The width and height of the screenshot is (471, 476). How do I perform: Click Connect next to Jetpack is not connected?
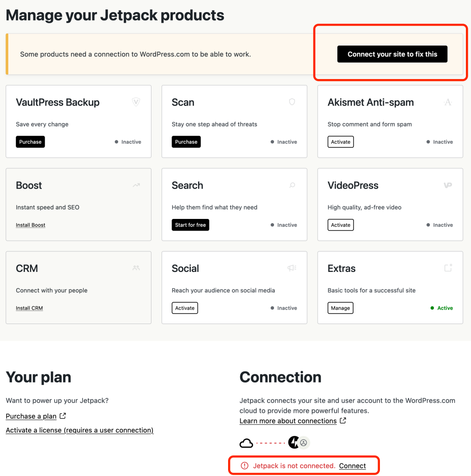click(x=352, y=465)
